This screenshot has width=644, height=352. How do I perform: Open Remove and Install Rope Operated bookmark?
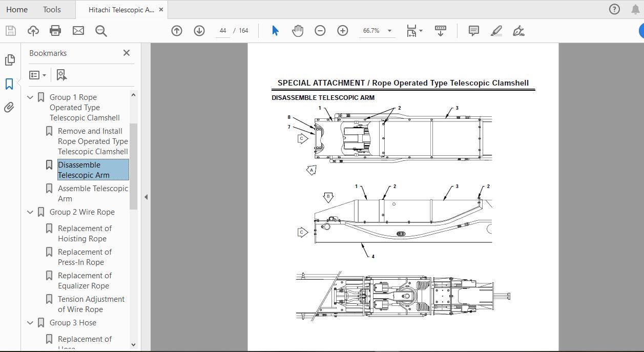pos(93,141)
